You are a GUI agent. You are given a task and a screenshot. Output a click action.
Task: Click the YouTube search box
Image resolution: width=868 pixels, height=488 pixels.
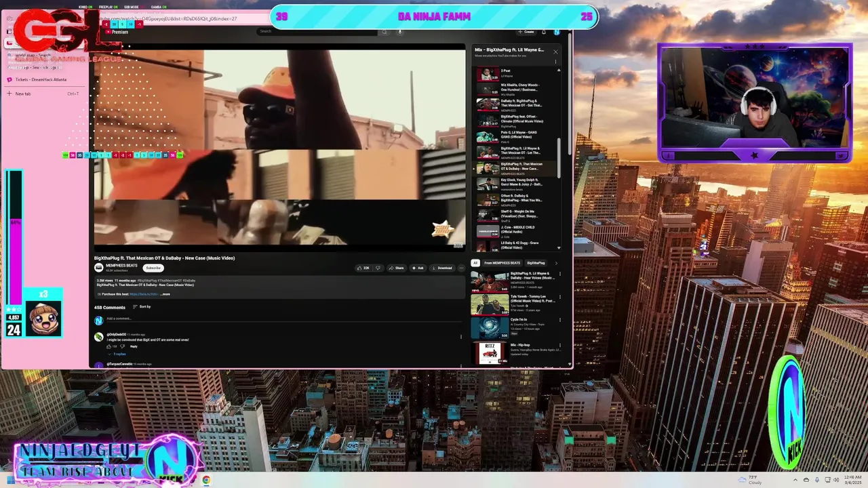pyautogui.click(x=317, y=31)
